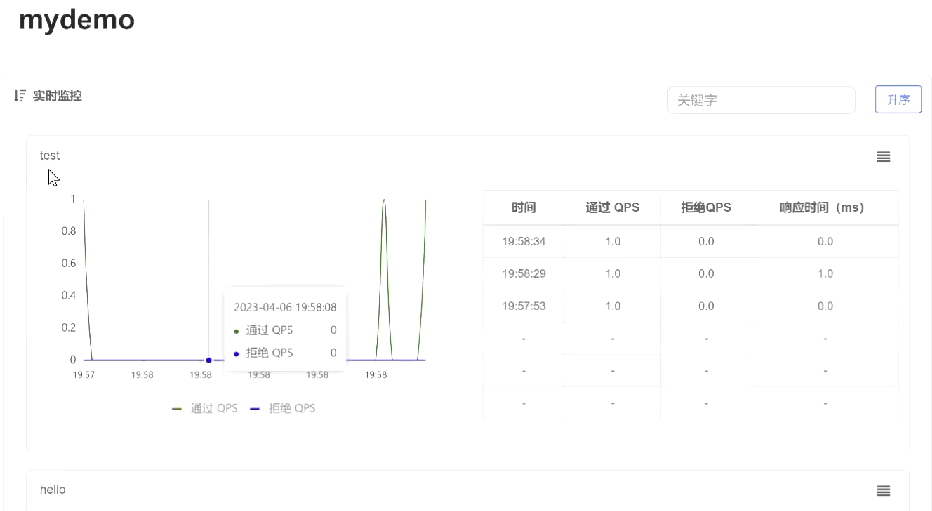Image resolution: width=932 pixels, height=511 pixels.
Task: Click the hello resource name
Action: (52, 490)
